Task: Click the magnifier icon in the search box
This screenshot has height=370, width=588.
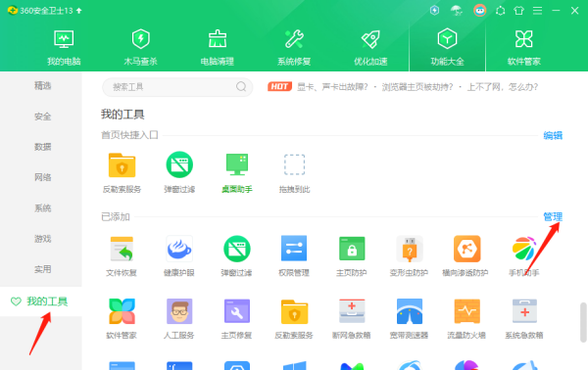Action: 241,87
